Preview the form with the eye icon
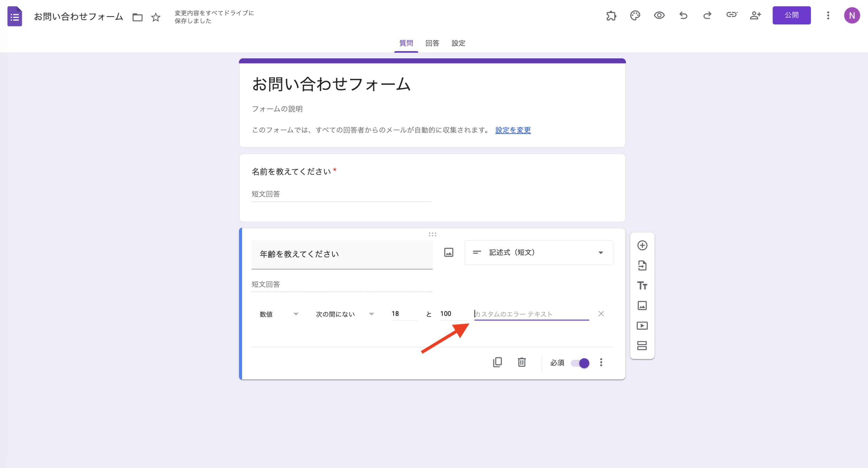This screenshot has width=868, height=468. pos(659,16)
